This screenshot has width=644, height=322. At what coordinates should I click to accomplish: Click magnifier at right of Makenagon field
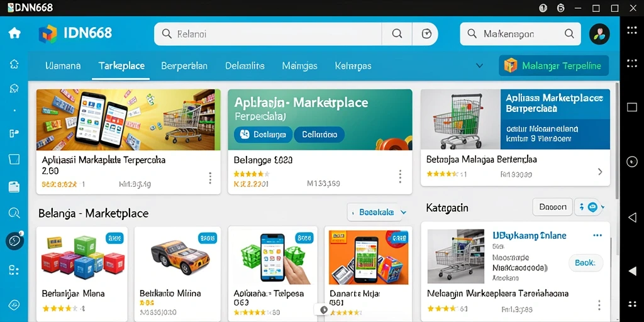point(569,34)
